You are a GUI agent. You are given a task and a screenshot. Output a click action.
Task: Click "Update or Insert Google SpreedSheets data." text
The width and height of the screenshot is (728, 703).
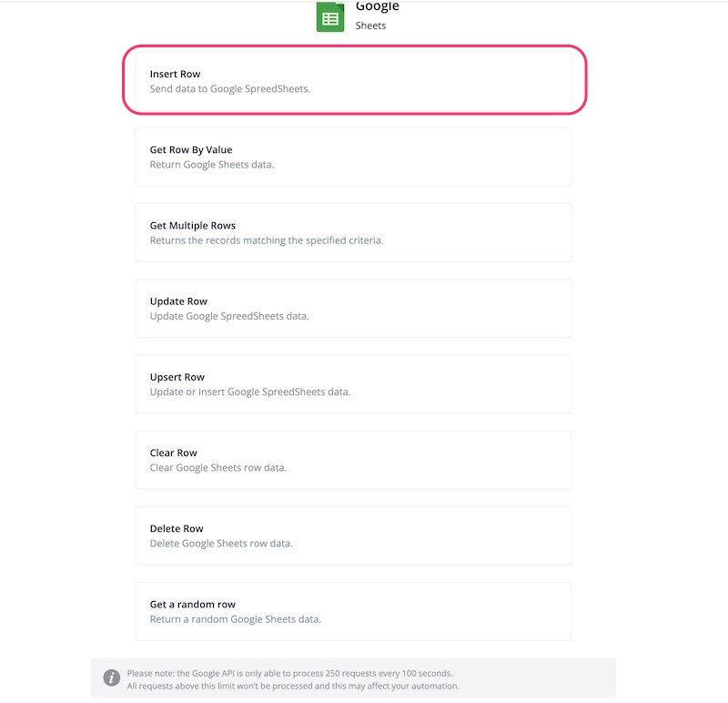(x=250, y=392)
